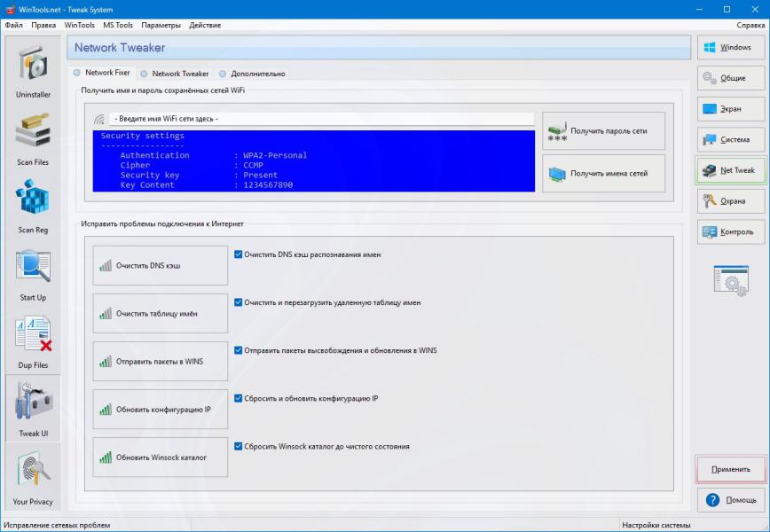Screen dimensions: 770x532
Task: Uncheck Очистить DNS кэш распознавания имен
Action: pyautogui.click(x=239, y=254)
